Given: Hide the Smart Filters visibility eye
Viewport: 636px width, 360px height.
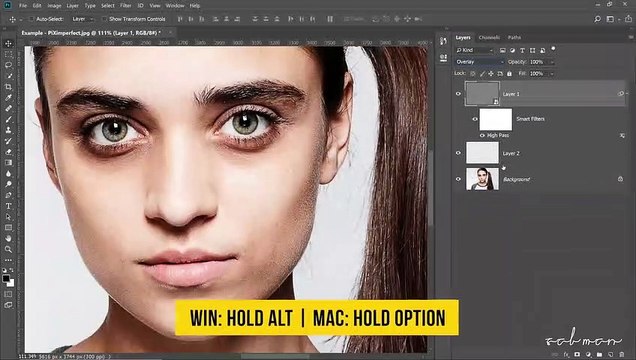Looking at the screenshot, I should coord(475,119).
